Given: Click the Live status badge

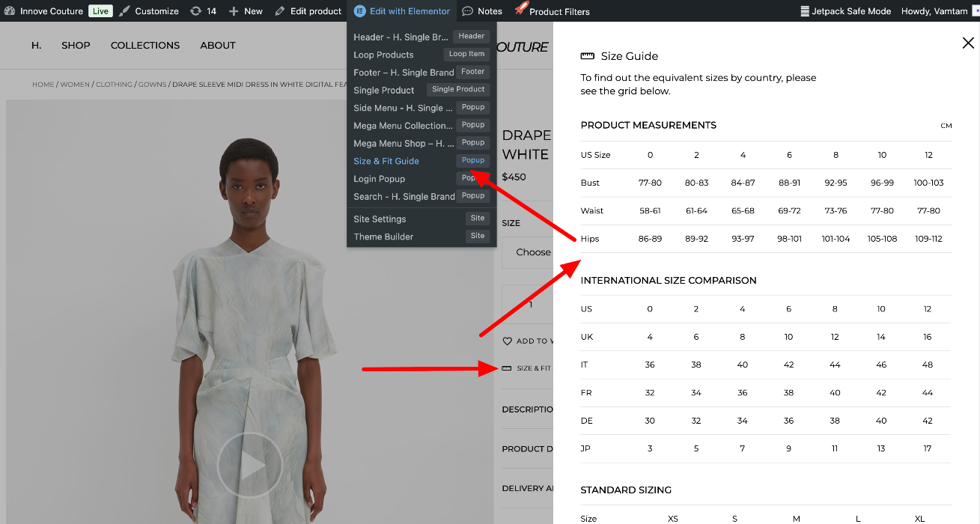Looking at the screenshot, I should (100, 11).
